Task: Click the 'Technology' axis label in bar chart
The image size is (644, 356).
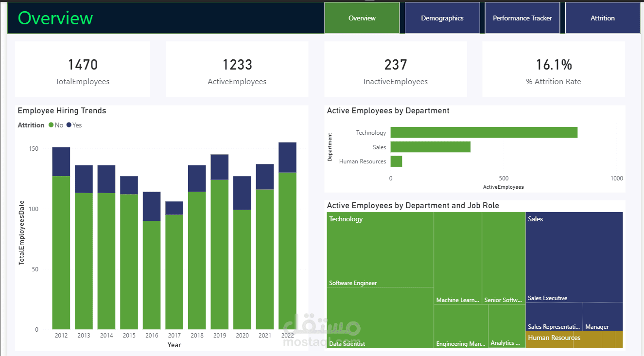Action: coord(371,133)
